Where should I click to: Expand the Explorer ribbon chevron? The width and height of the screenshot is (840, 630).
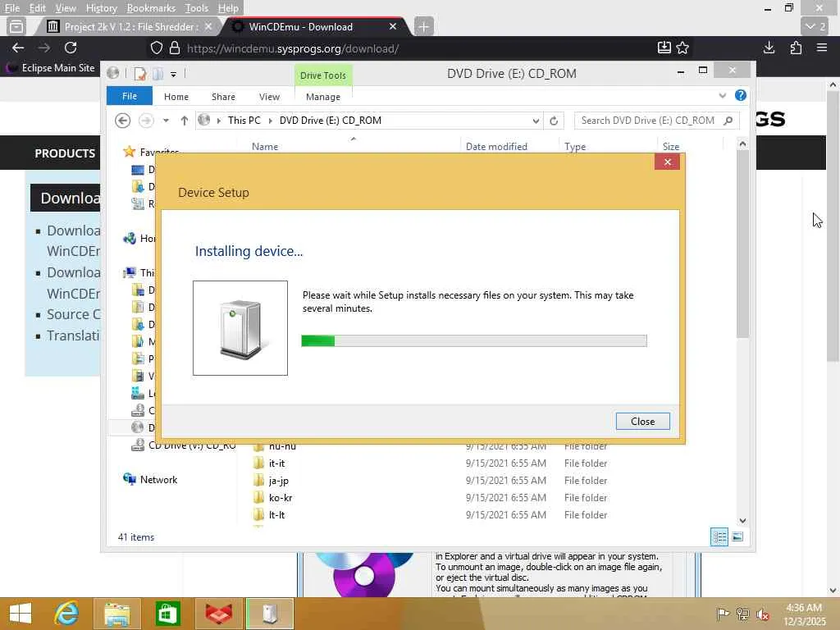(723, 96)
